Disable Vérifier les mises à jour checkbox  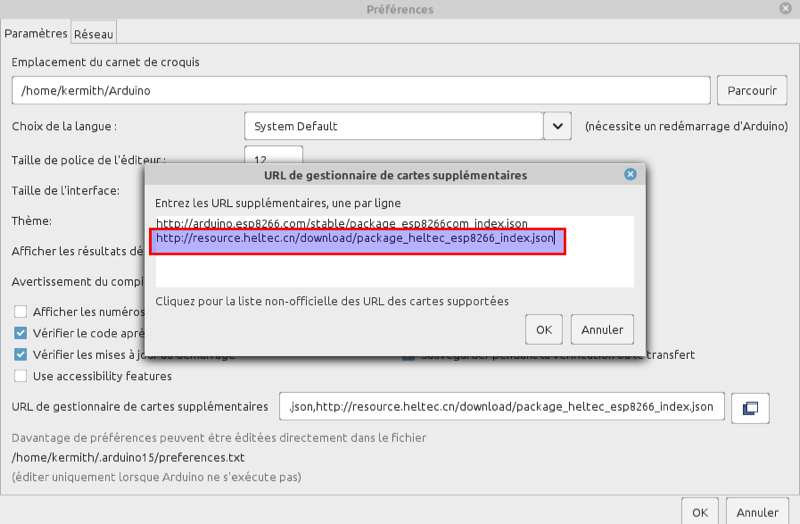21,354
